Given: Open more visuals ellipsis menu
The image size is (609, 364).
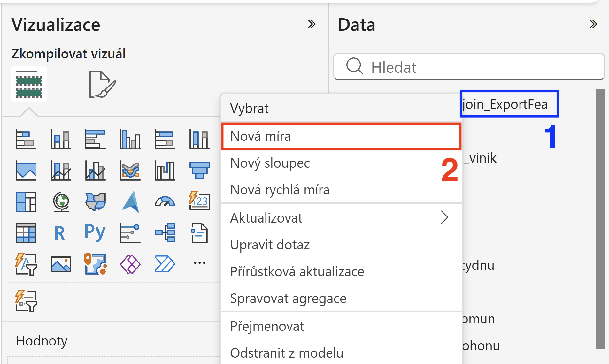Looking at the screenshot, I should click(x=199, y=263).
